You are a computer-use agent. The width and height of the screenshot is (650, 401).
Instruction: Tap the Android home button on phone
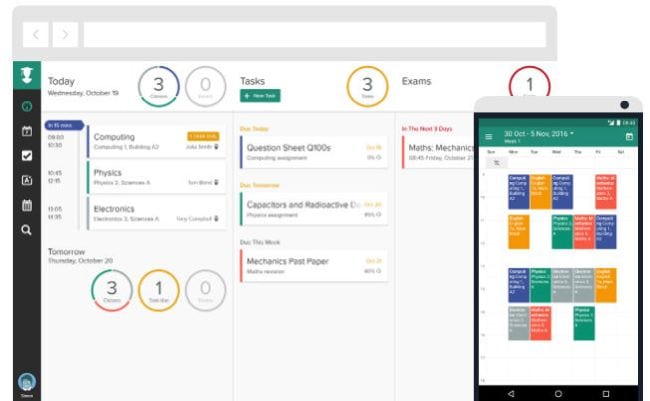(558, 393)
